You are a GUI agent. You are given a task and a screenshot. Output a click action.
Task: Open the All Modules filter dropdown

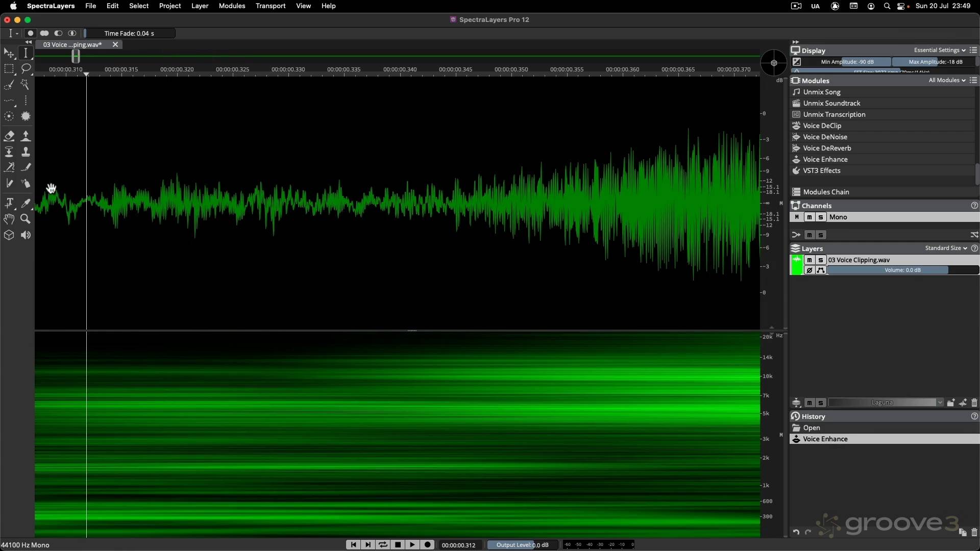pos(947,80)
